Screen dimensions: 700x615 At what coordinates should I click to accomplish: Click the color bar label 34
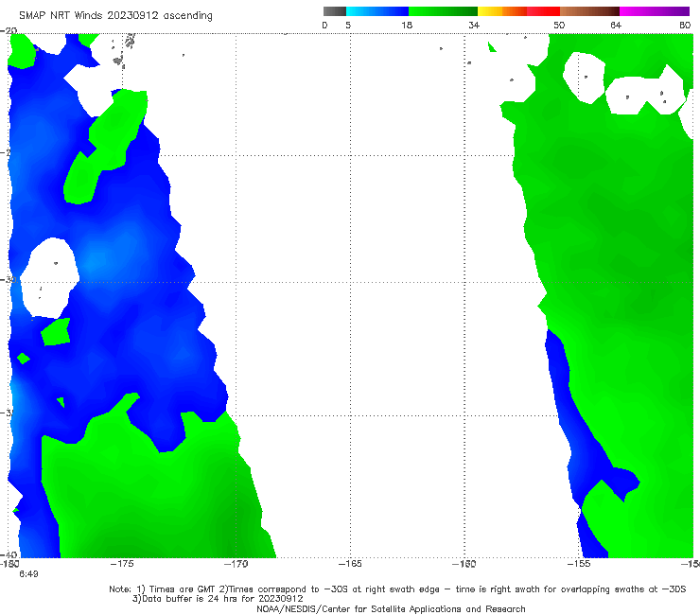coord(474,25)
